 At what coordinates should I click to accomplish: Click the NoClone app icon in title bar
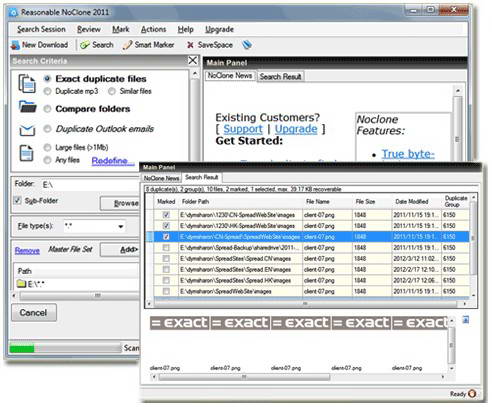click(14, 13)
